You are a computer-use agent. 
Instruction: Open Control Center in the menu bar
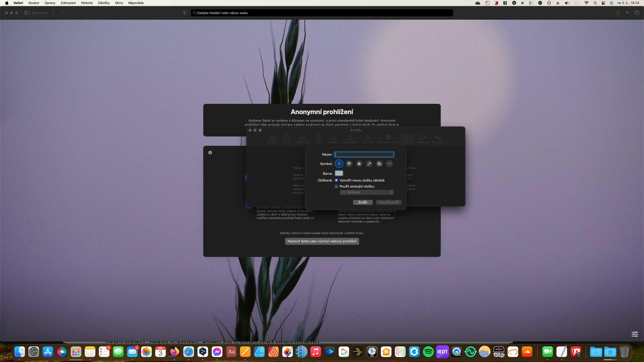(x=603, y=3)
